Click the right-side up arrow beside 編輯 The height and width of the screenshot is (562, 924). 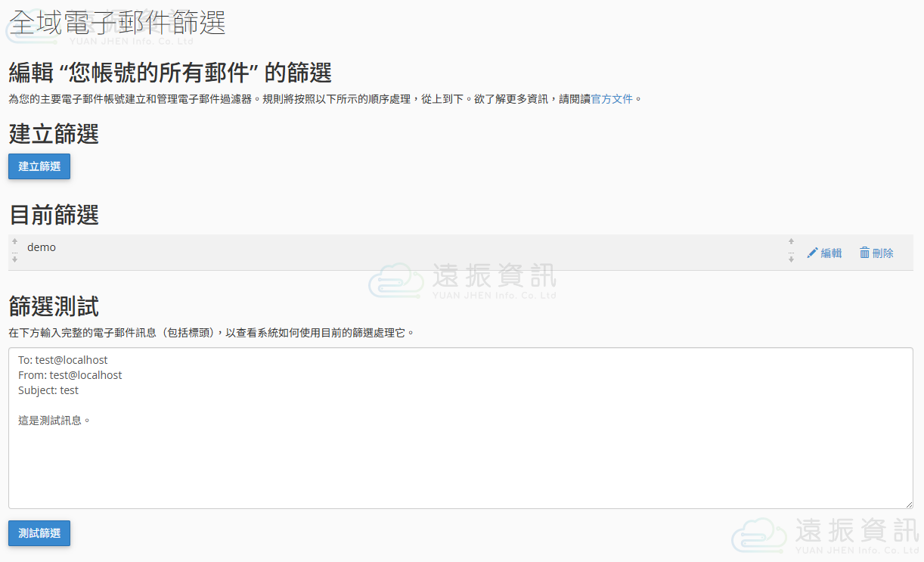click(791, 242)
